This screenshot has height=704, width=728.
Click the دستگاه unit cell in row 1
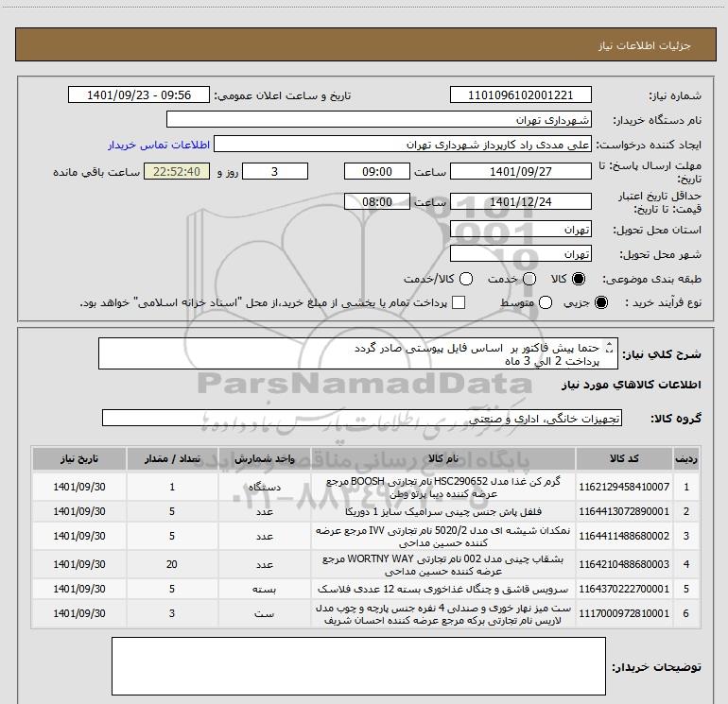264,487
